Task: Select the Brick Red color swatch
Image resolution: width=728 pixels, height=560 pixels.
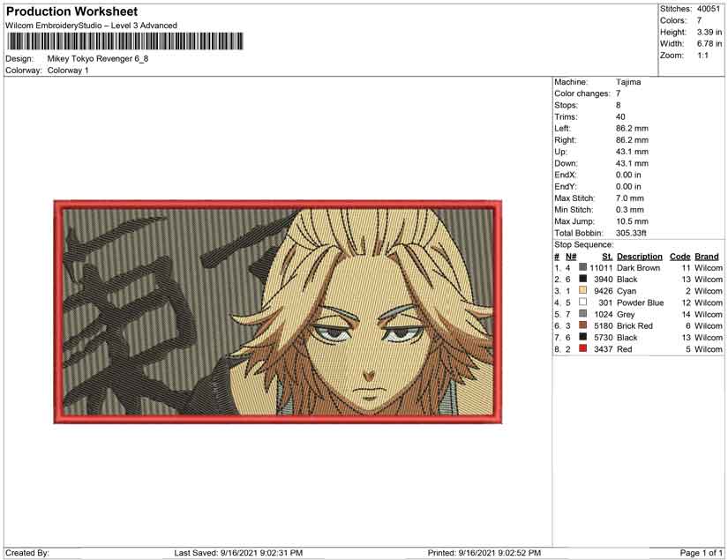Action: tap(582, 325)
